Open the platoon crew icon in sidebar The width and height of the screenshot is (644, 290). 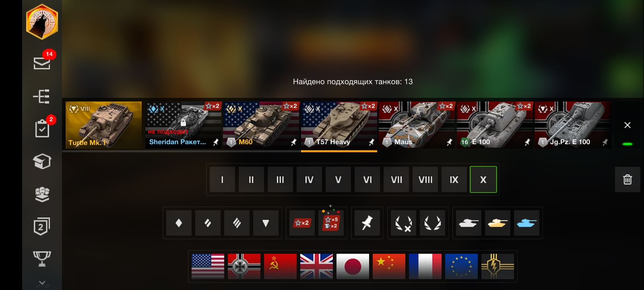point(42,194)
